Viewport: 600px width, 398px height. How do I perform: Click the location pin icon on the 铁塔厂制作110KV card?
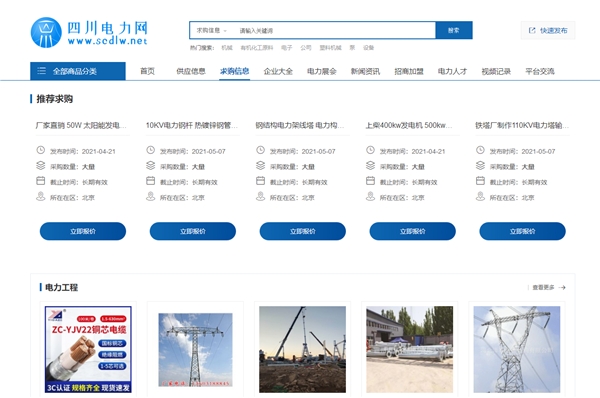480,196
